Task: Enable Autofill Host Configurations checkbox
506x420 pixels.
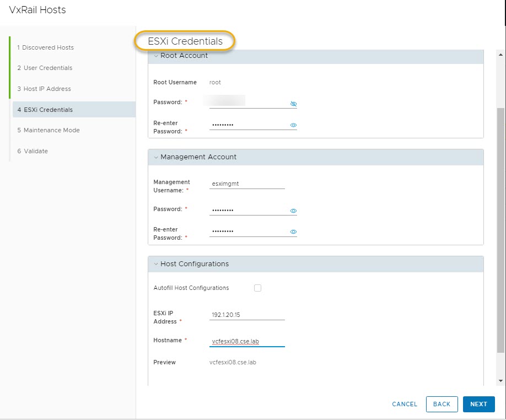Action: point(257,288)
